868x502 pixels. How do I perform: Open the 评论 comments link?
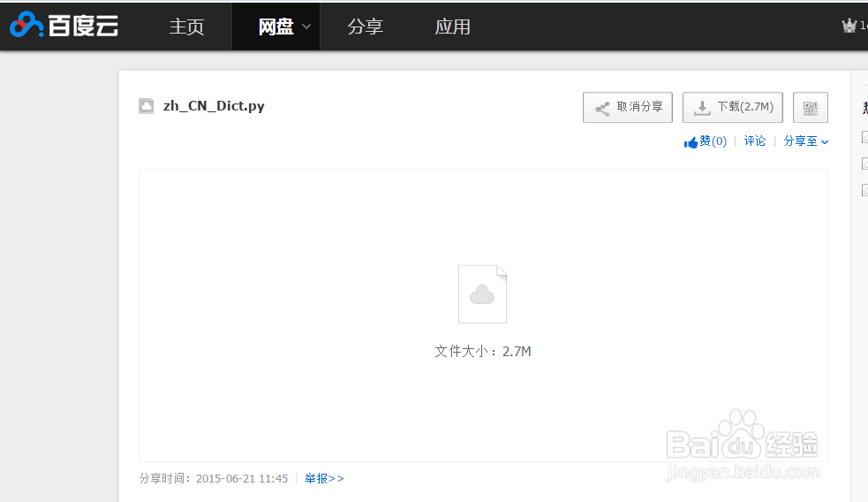click(754, 141)
